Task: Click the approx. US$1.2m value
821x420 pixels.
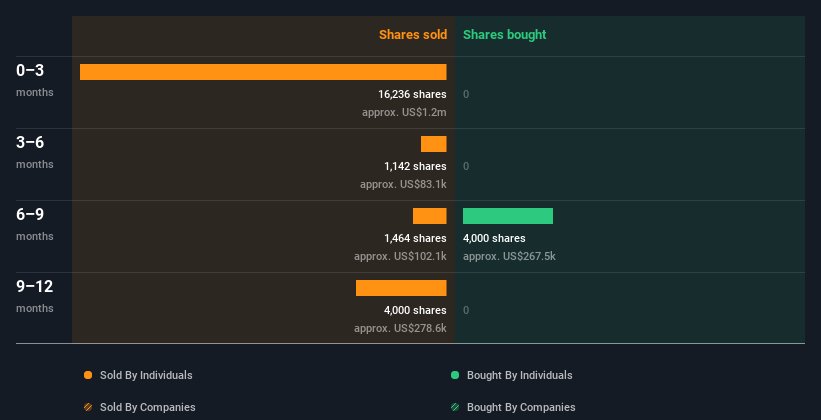Action: pyautogui.click(x=404, y=113)
